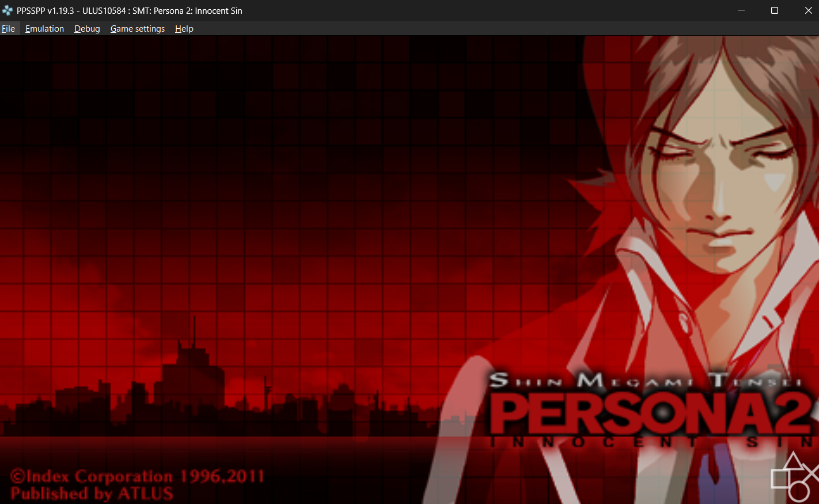Minimize the PPSSPP window

coord(741,10)
